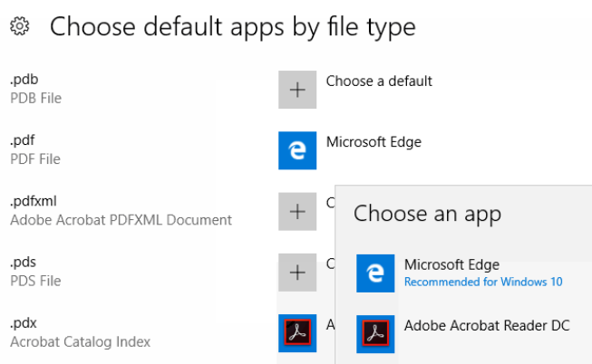Click the plus icon for .pds
Viewport: 592px width, 364px height.
[297, 273]
